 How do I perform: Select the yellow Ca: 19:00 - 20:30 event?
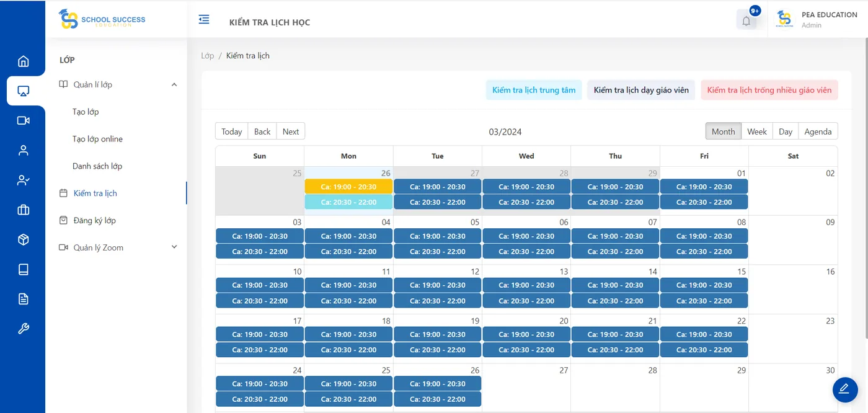348,187
